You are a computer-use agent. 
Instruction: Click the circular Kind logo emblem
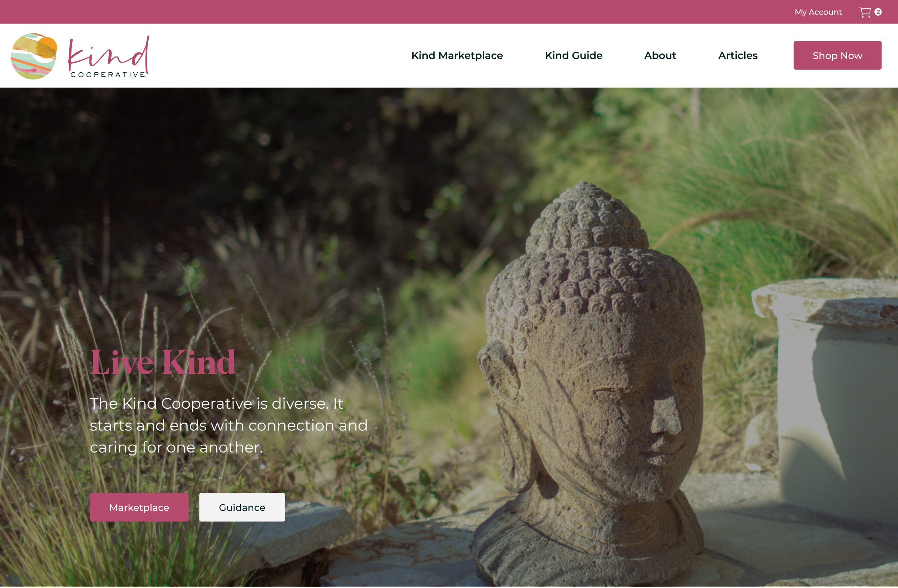(x=34, y=56)
